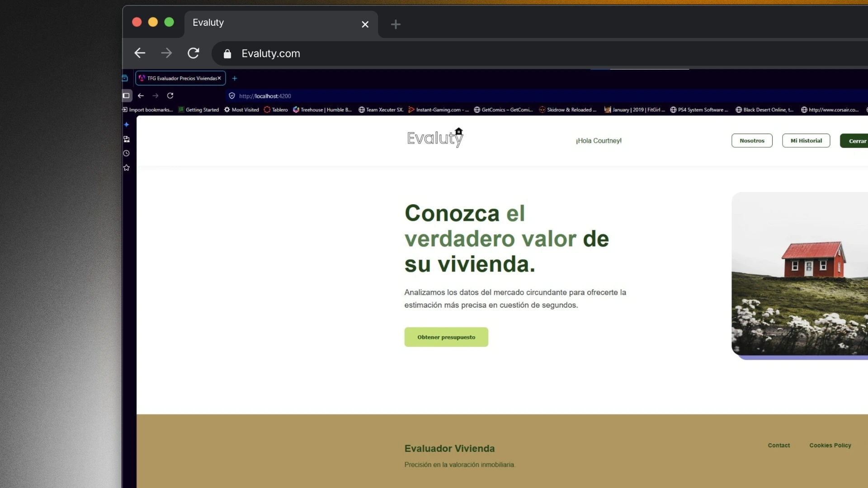The width and height of the screenshot is (868, 488).
Task: Open the history clock icon in the sidebar
Action: click(127, 153)
